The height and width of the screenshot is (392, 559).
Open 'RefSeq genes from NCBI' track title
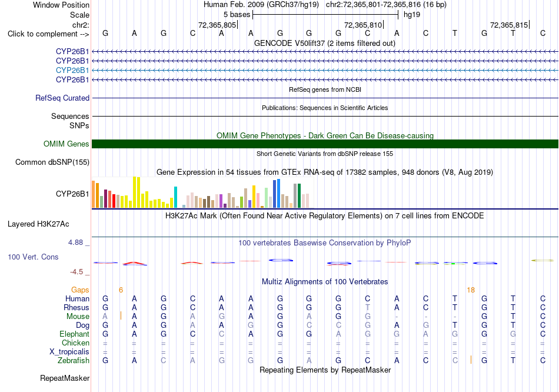325,89
